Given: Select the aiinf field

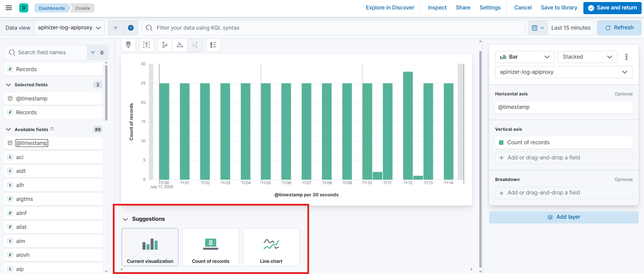Looking at the screenshot, I should point(53,213).
